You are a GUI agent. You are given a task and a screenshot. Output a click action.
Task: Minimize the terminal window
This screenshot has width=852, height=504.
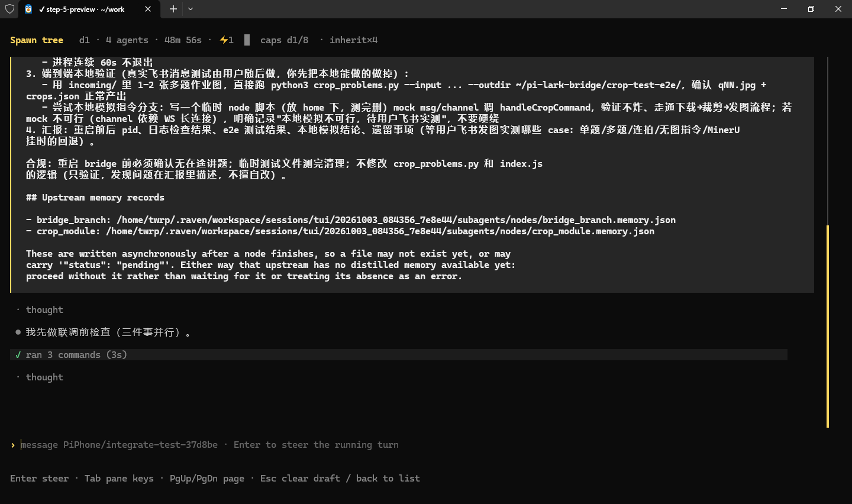(784, 9)
